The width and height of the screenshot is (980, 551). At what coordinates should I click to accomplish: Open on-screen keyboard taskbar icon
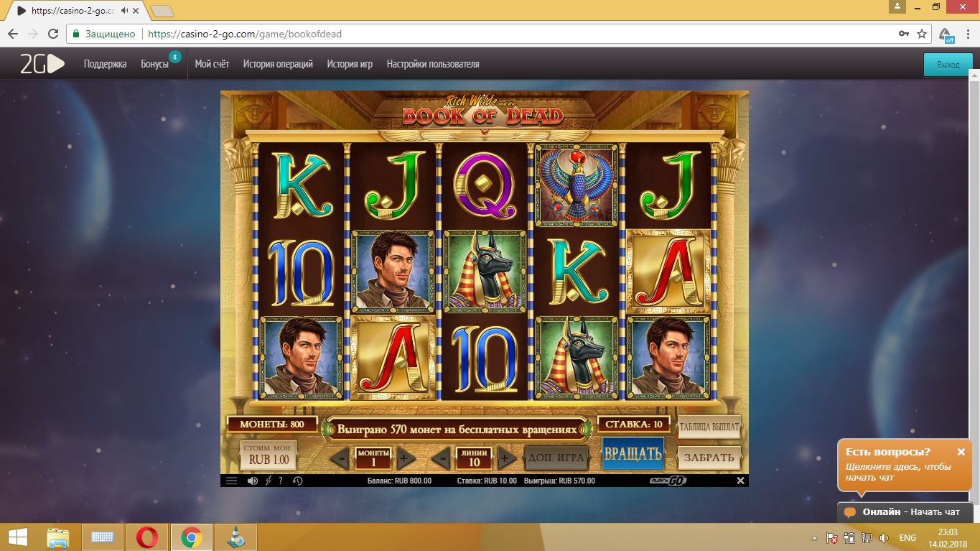click(103, 537)
